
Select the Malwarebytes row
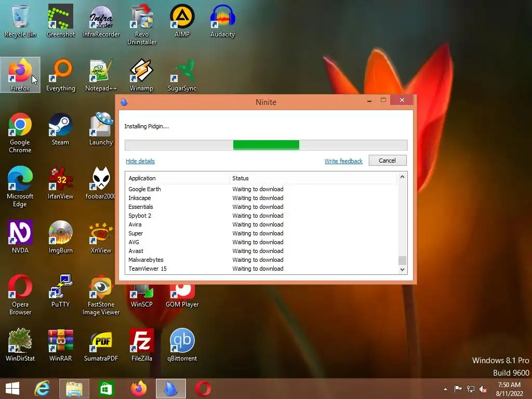point(262,260)
